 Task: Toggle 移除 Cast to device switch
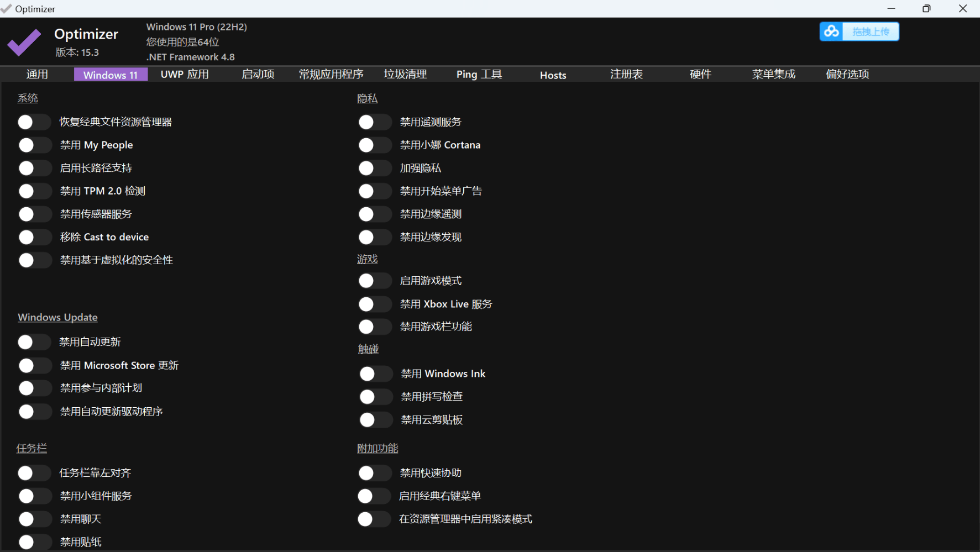coord(34,237)
